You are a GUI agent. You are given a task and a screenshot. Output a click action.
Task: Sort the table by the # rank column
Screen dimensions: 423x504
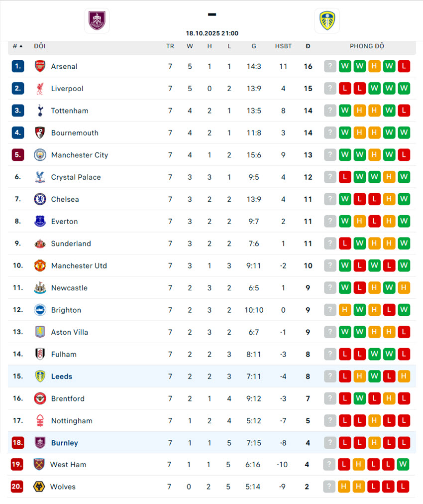pos(17,46)
